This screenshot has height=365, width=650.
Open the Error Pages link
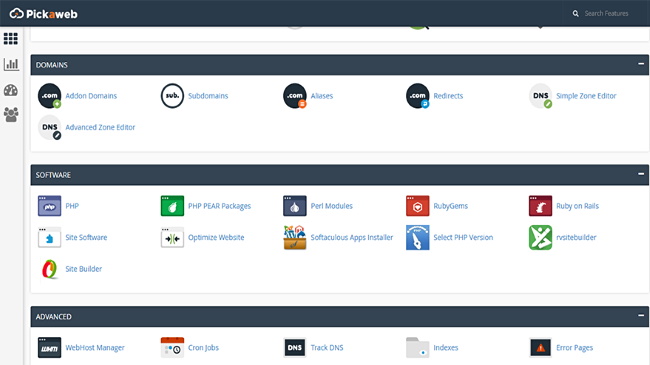pyautogui.click(x=575, y=348)
